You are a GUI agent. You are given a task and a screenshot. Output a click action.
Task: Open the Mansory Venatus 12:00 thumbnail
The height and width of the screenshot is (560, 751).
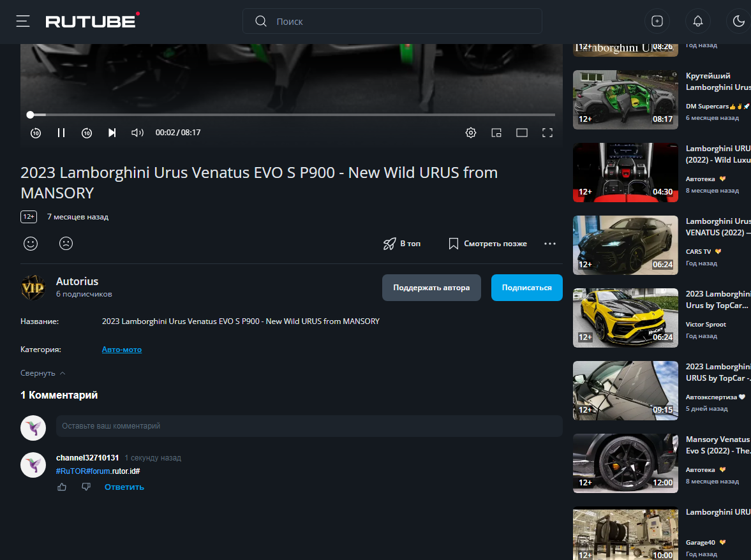pos(625,463)
